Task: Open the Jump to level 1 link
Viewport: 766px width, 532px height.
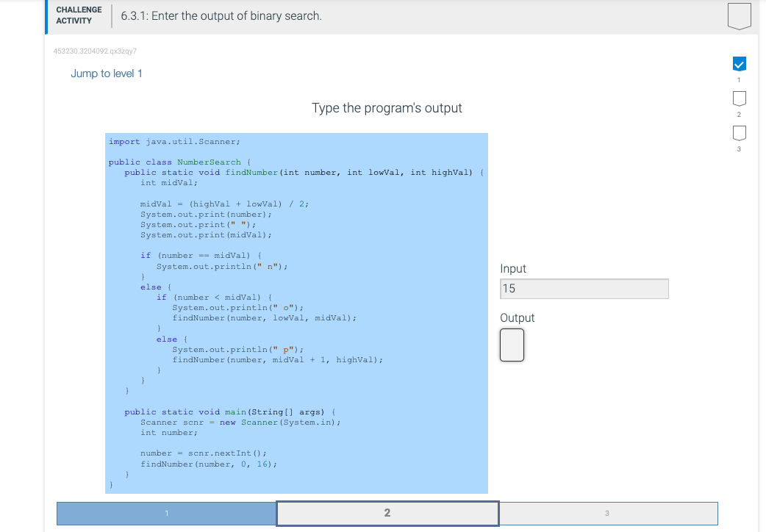Action: 106,73
